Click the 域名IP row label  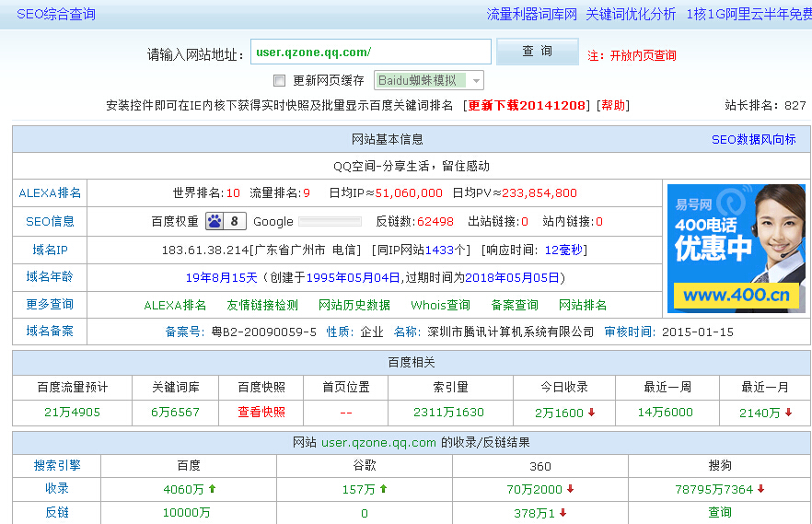pos(50,250)
